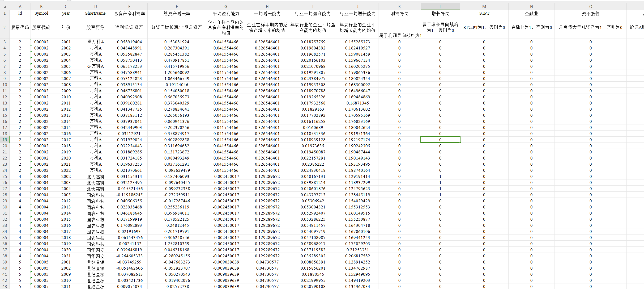The image size is (644, 289).
Task: Select the row 2 header
Action: tap(5, 27)
